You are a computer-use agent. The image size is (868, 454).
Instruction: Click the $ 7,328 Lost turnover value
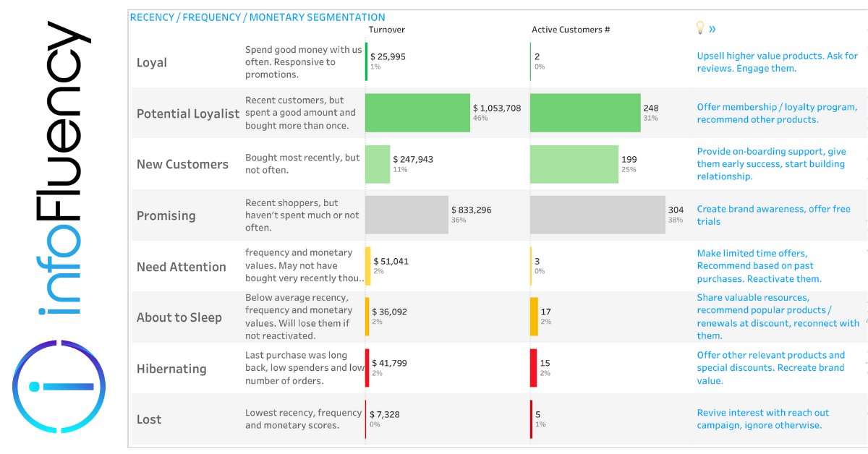click(x=385, y=414)
